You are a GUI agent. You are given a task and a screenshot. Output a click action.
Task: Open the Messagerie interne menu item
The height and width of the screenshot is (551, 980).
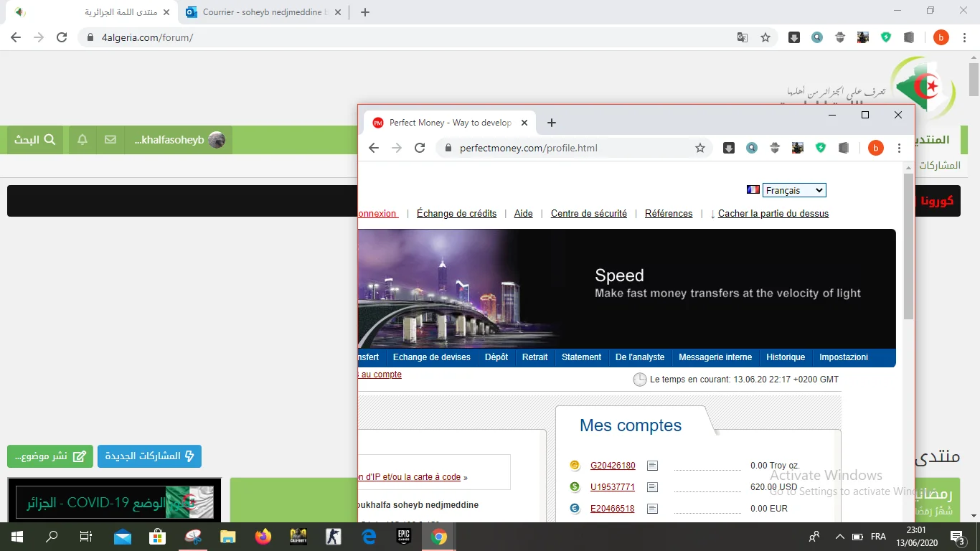(715, 357)
